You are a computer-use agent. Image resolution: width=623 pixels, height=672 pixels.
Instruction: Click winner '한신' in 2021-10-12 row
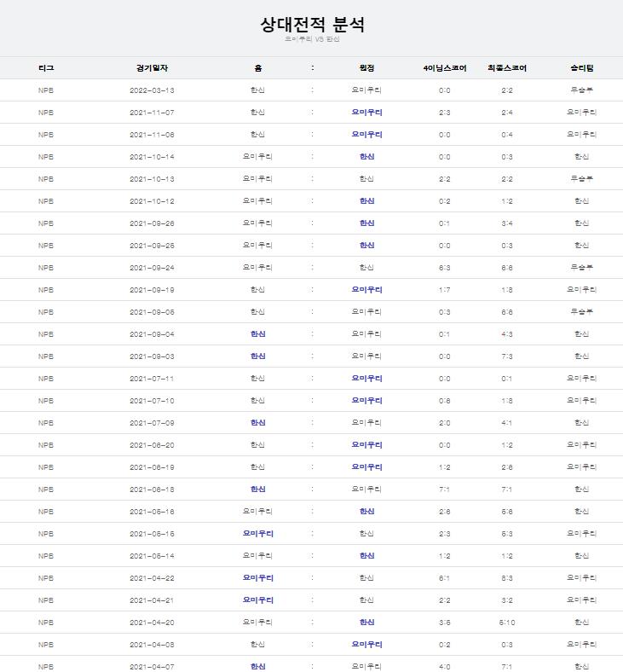581,201
